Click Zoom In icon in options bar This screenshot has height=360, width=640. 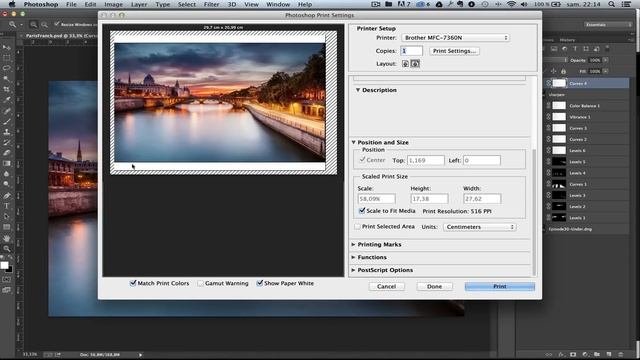click(x=33, y=25)
